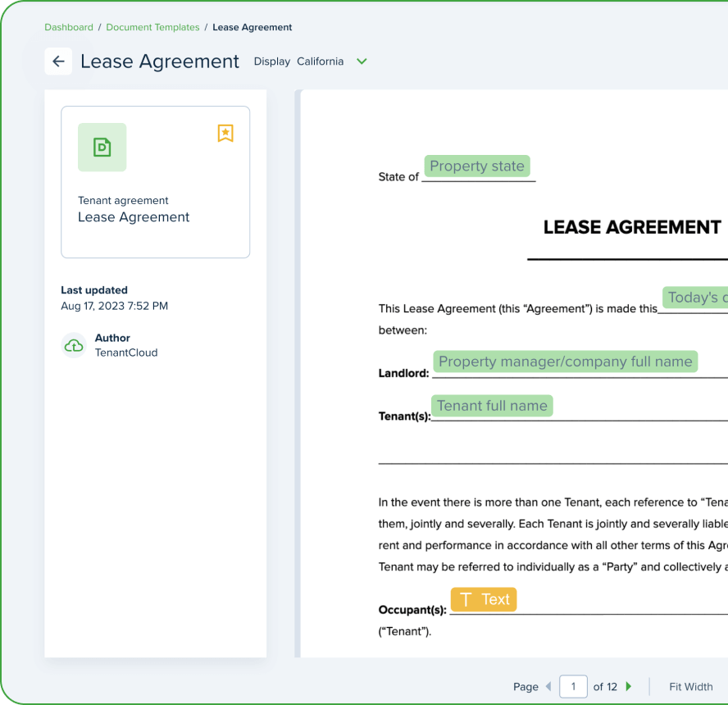Screen dimensions: 728x705
Task: Select the Tenant full name field
Action: coord(492,405)
